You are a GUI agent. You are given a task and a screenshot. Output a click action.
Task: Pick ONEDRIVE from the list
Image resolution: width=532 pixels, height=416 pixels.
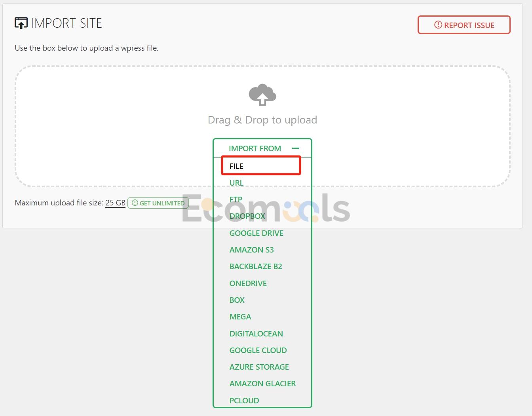click(x=248, y=283)
